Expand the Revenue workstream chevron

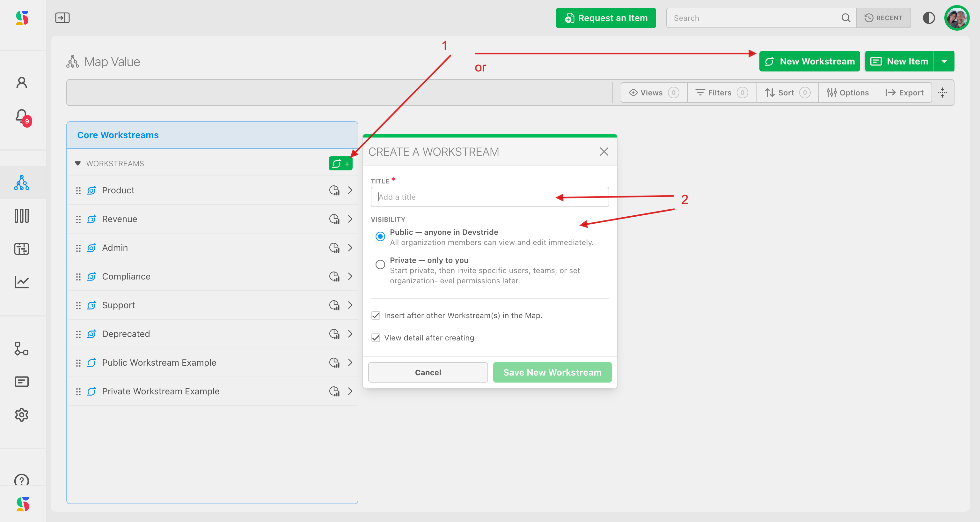click(x=350, y=219)
